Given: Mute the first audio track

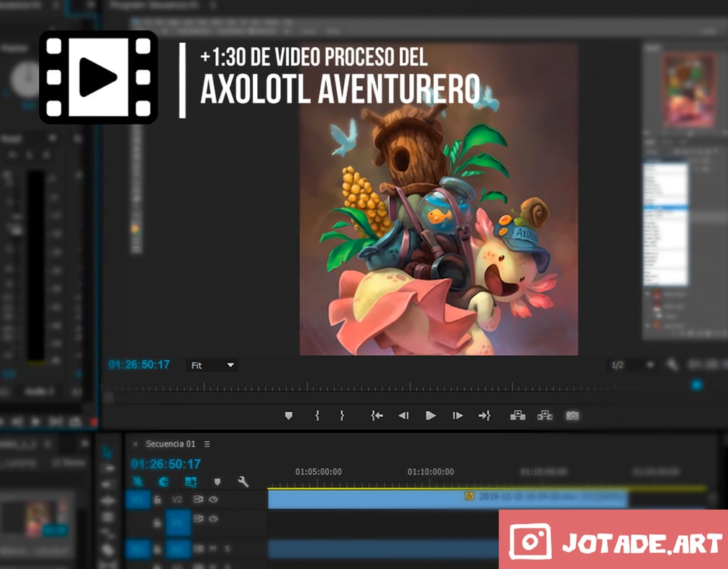Looking at the screenshot, I should tap(213, 549).
